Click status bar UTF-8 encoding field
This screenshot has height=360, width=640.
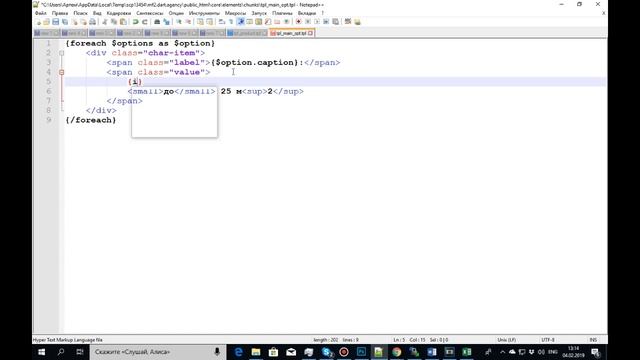(x=548, y=340)
